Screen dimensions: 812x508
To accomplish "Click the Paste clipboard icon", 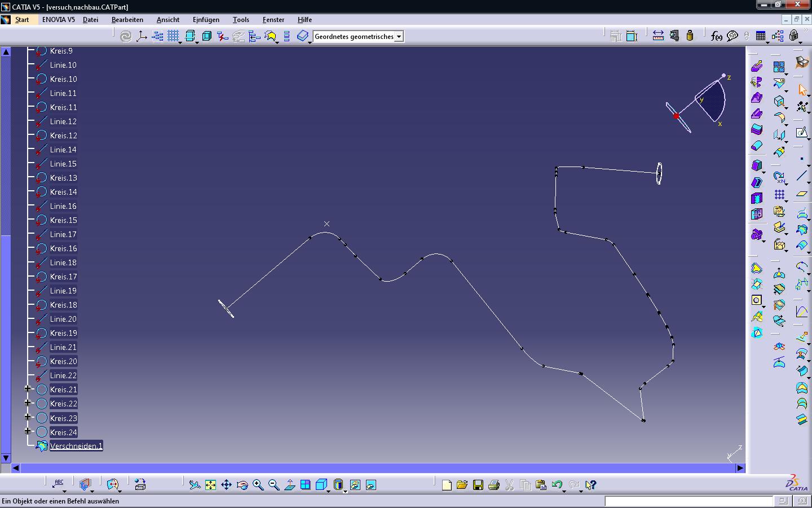I will point(541,485).
